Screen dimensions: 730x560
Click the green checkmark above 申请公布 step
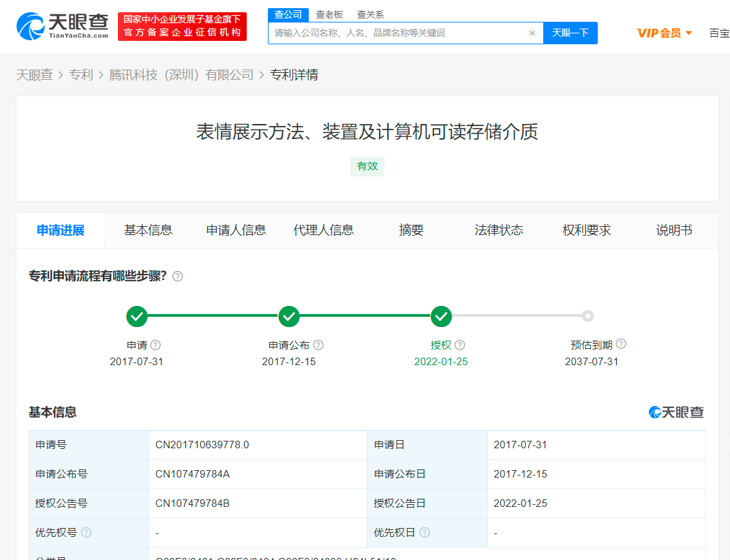289,317
